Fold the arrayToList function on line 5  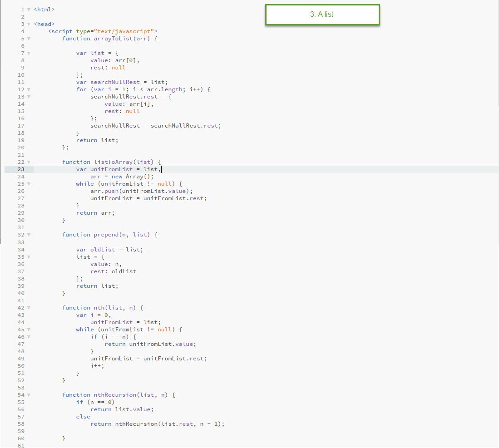29,39
